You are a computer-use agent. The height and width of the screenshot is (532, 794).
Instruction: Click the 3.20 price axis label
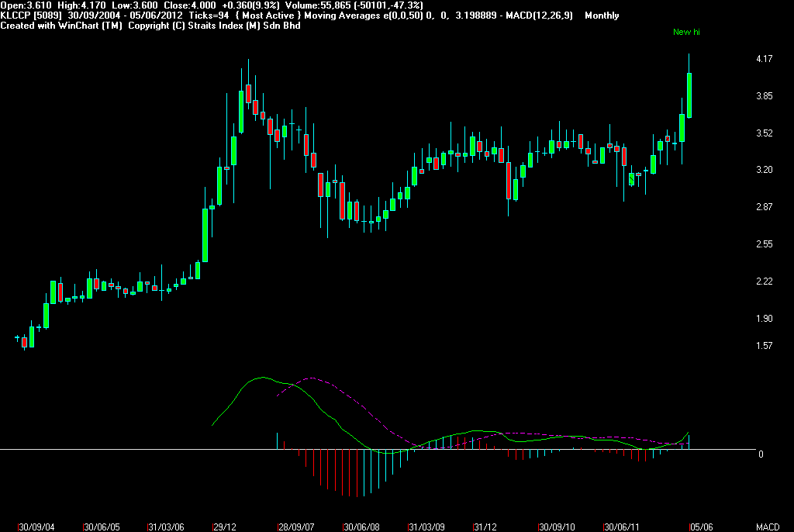pos(764,170)
